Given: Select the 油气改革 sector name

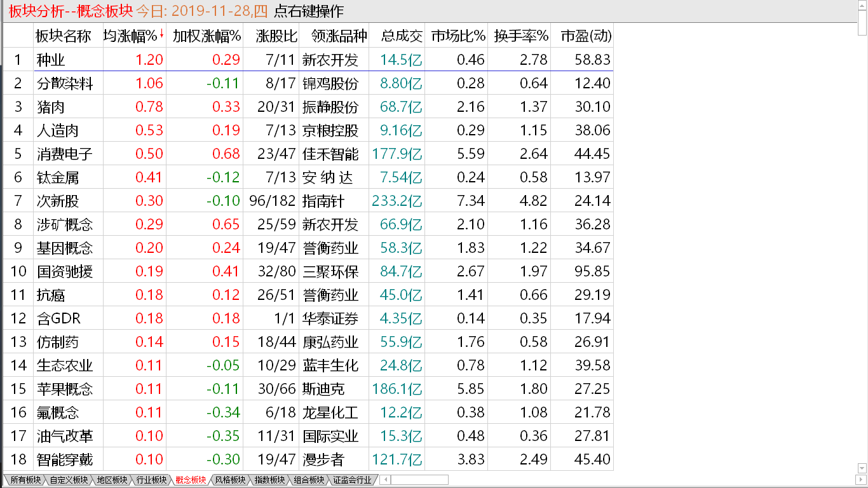Looking at the screenshot, I should (64, 436).
